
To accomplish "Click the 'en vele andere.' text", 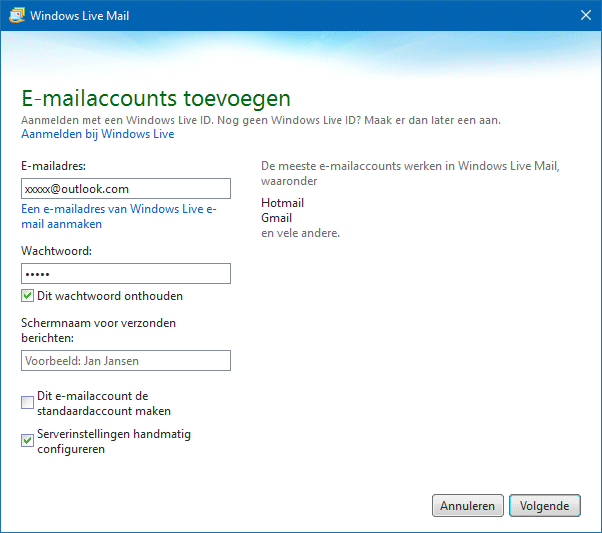I will point(301,233).
